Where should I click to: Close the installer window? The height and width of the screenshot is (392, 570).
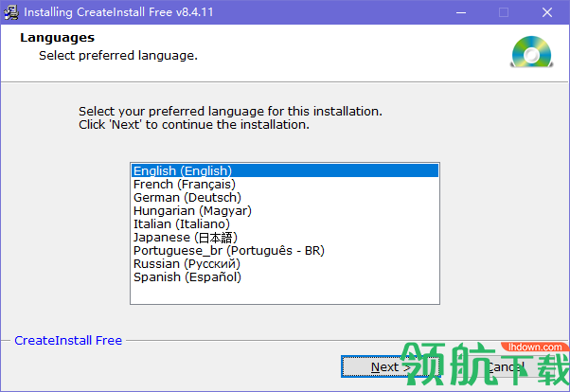pyautogui.click(x=546, y=12)
